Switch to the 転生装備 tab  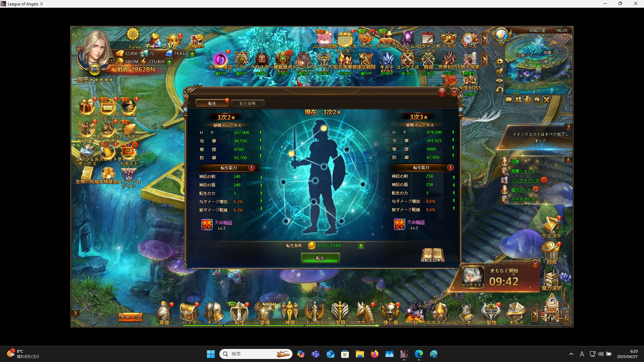pos(247,103)
